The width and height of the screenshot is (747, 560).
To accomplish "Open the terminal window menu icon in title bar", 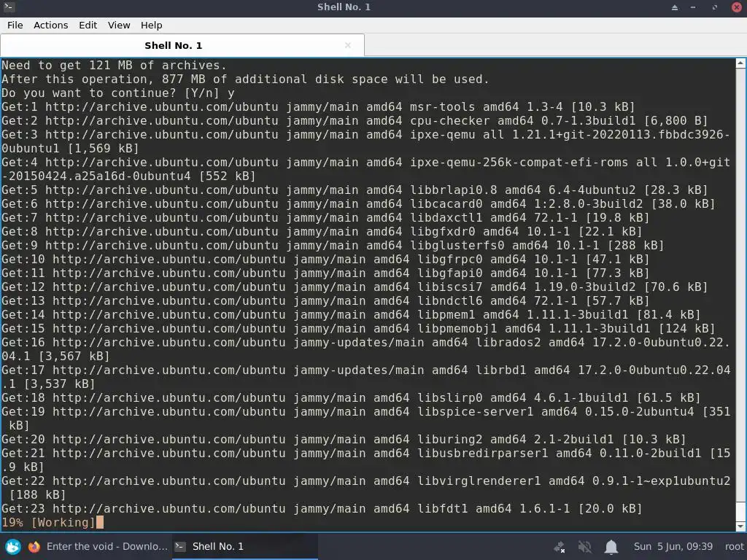I will click(x=9, y=7).
